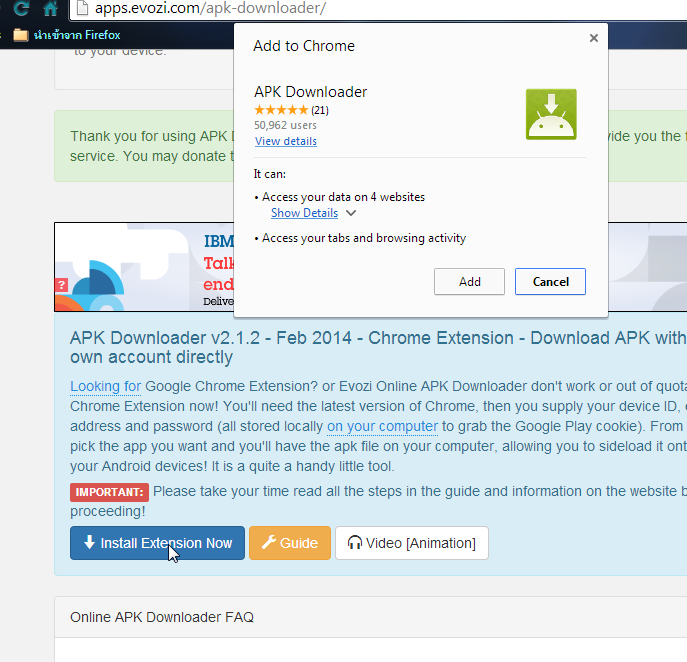Click Install Extension Now button
Screen dimensions: 687x662
point(157,543)
